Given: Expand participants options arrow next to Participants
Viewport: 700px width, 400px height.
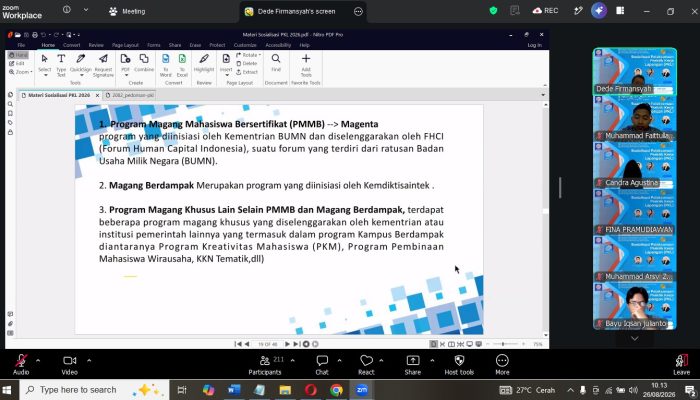Looking at the screenshot, I should pos(292,360).
